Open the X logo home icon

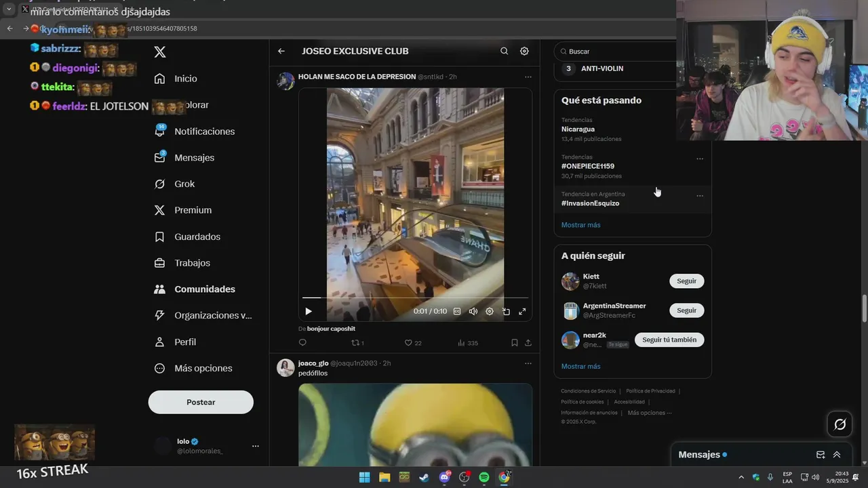coord(160,52)
